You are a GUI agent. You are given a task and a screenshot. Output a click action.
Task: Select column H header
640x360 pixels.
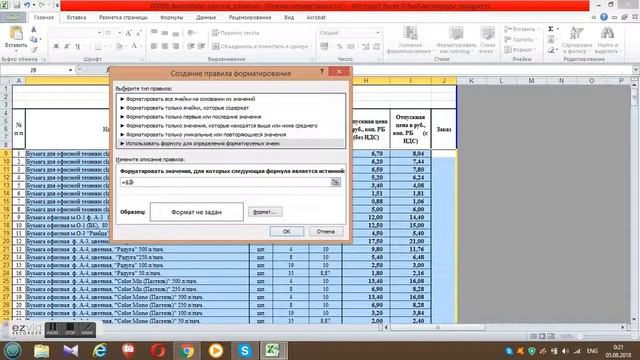point(366,80)
